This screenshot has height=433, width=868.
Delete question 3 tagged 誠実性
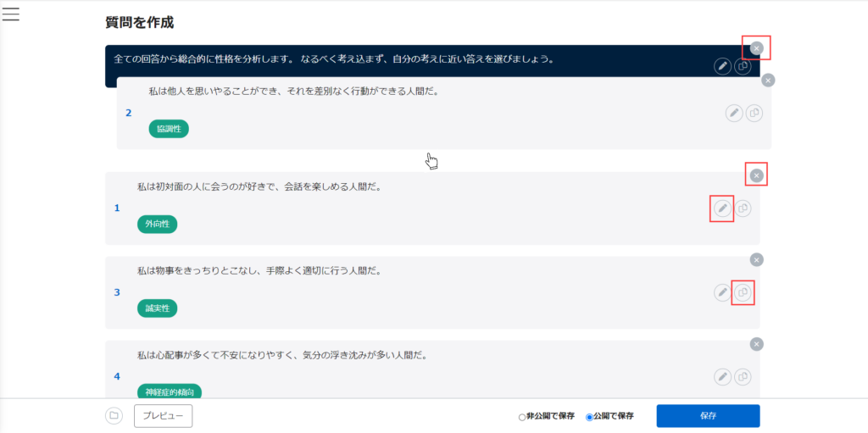[x=756, y=259]
